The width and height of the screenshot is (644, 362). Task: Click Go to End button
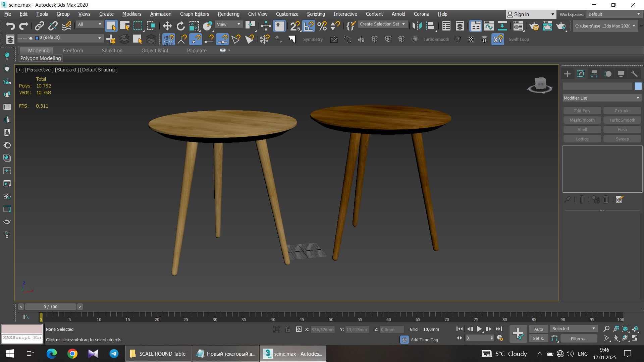click(499, 329)
